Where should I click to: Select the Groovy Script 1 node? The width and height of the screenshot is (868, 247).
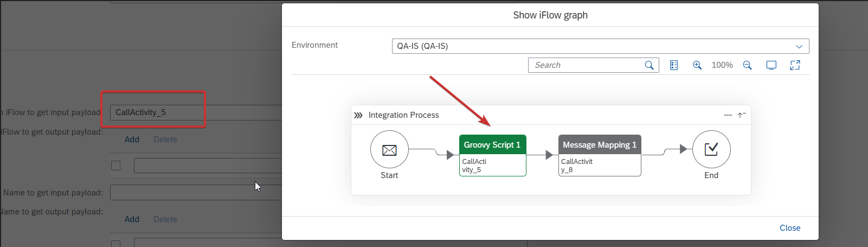(x=492, y=155)
